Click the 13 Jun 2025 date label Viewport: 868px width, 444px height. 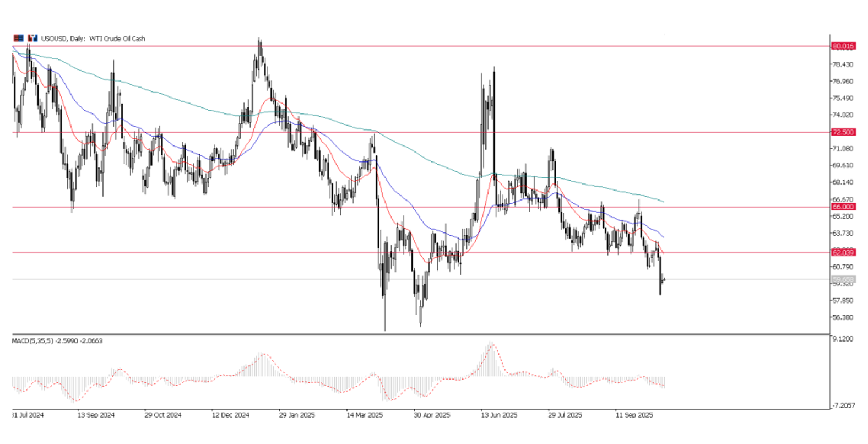pyautogui.click(x=499, y=415)
